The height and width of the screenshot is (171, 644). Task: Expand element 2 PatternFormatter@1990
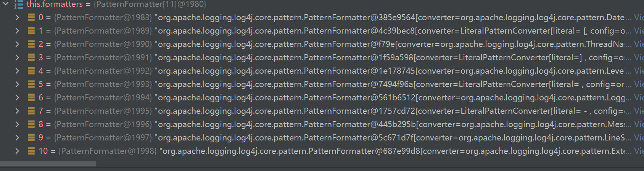17,44
